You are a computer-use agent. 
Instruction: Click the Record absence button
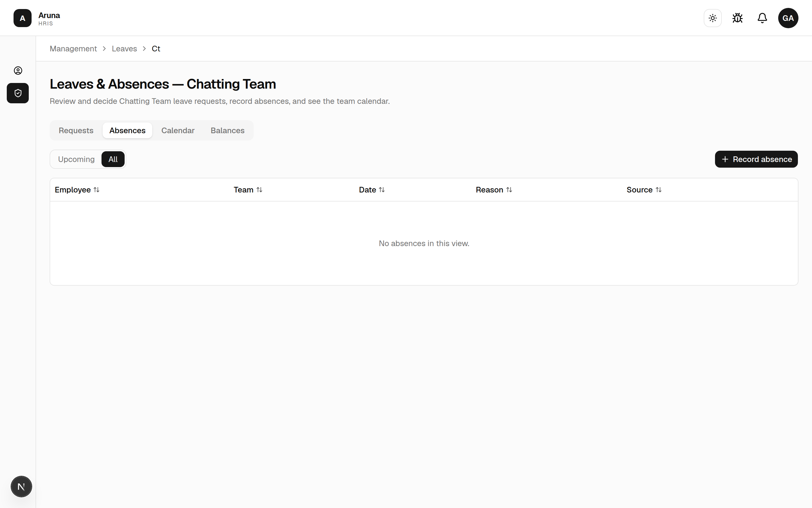pos(756,159)
